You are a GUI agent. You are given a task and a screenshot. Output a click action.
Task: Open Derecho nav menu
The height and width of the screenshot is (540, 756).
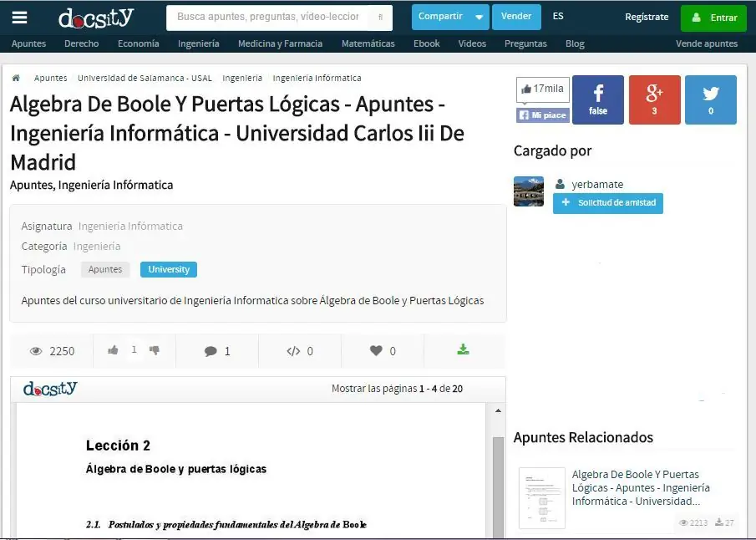tap(82, 43)
